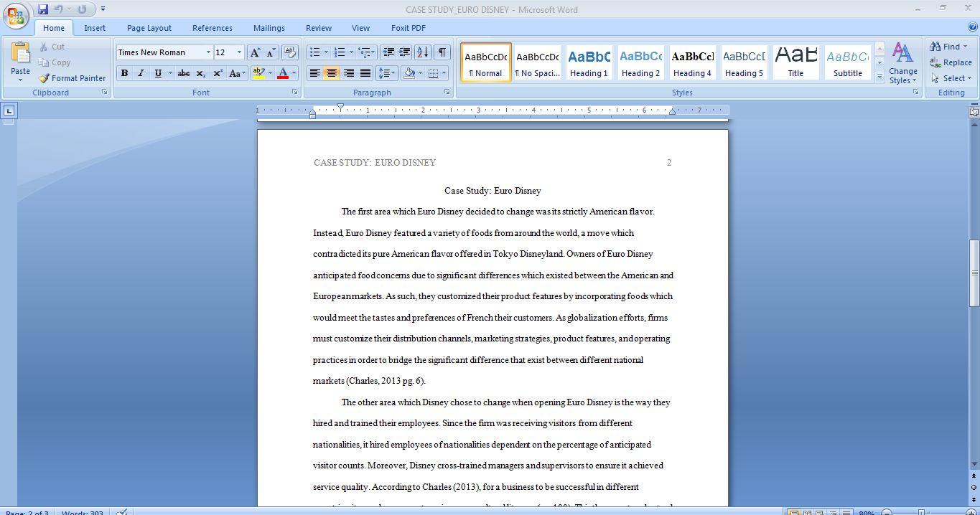
Task: Sort the selected text alphabetically
Action: (x=424, y=52)
